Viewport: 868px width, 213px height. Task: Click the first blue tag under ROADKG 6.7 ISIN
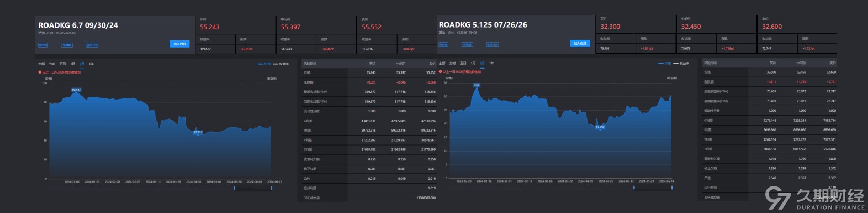click(43, 45)
